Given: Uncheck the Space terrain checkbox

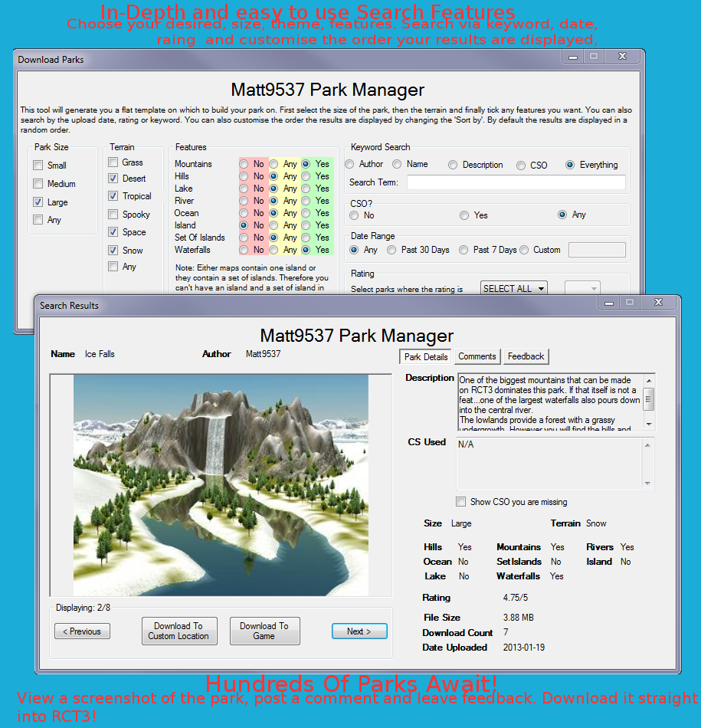Looking at the screenshot, I should (113, 231).
